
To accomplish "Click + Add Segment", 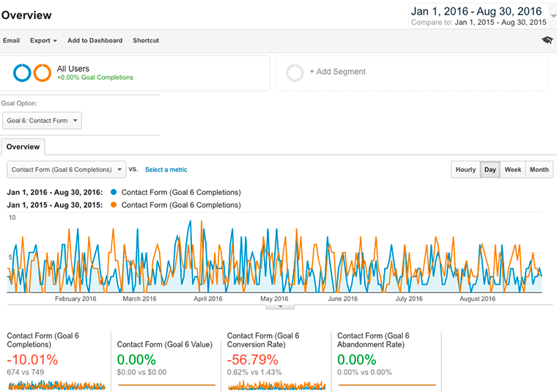I will tap(337, 72).
